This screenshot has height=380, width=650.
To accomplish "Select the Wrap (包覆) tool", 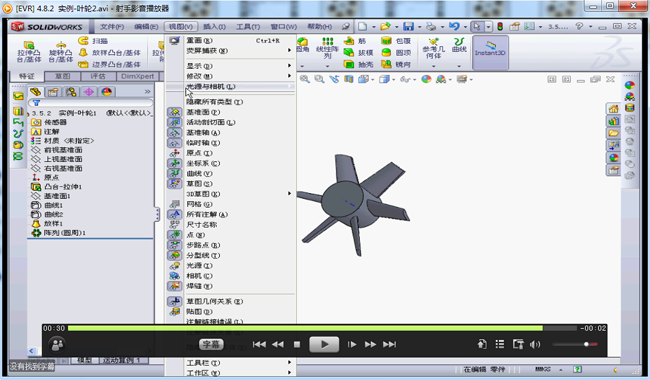I will pyautogui.click(x=396, y=41).
